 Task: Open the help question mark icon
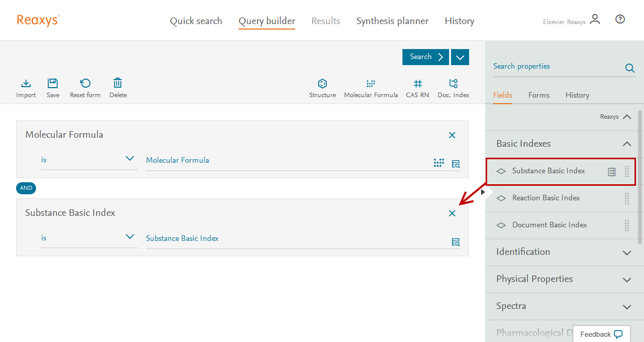pos(620,20)
